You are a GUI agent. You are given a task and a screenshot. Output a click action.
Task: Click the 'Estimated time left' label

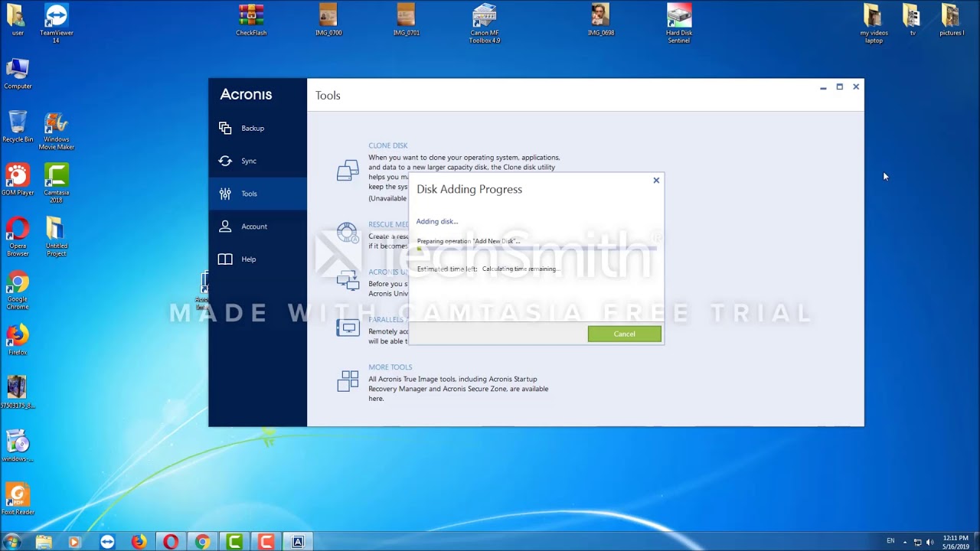447,269
